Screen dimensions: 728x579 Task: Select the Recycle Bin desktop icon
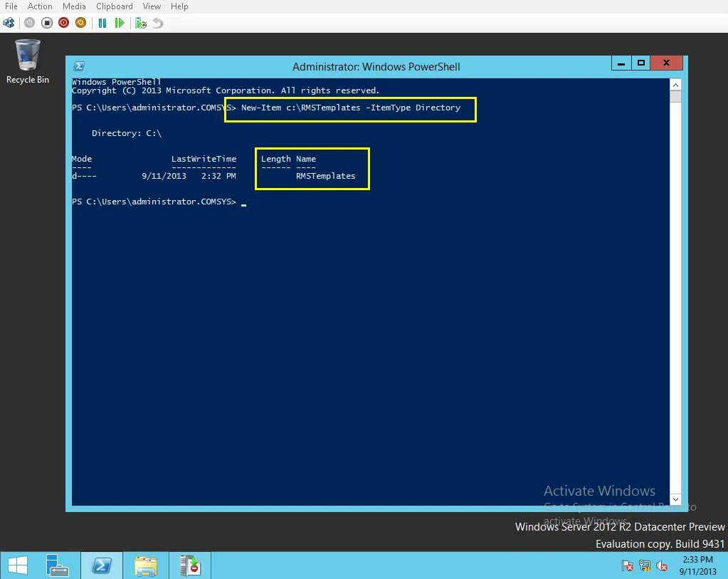(27, 62)
